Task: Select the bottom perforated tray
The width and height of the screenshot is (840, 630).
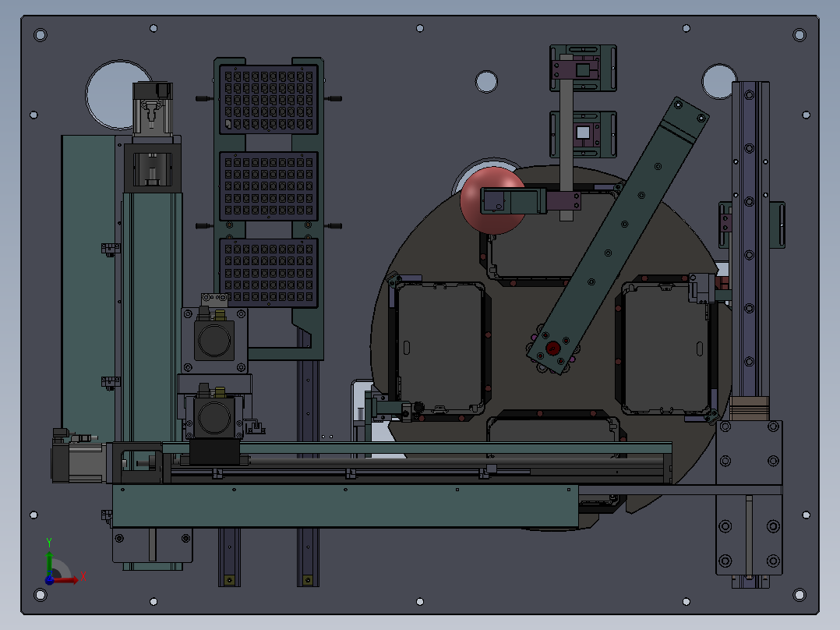Action: [x=268, y=273]
